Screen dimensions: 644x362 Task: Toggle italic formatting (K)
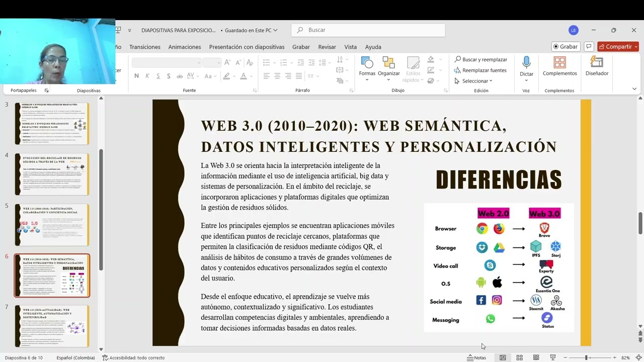click(147, 76)
